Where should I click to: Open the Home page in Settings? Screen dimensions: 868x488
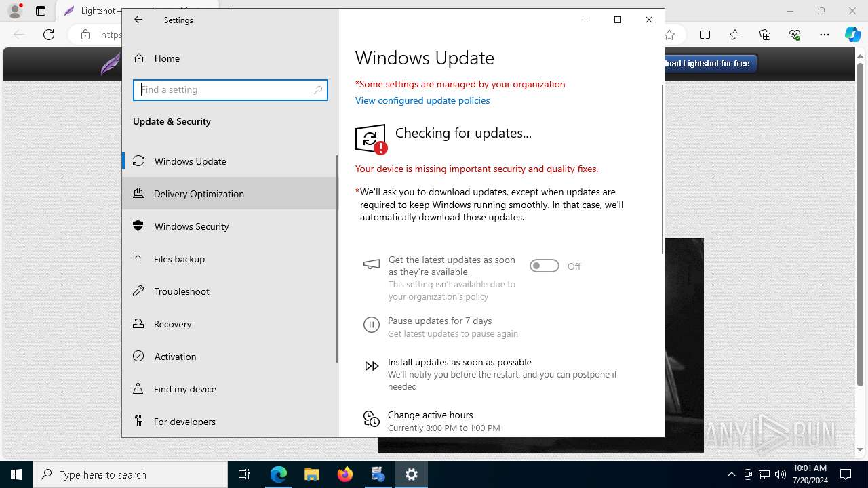click(x=230, y=58)
